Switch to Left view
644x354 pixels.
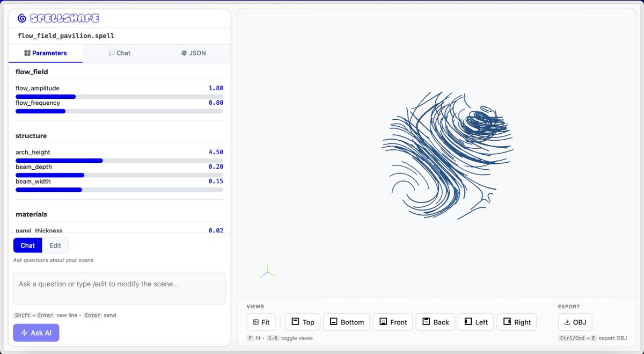click(x=475, y=322)
